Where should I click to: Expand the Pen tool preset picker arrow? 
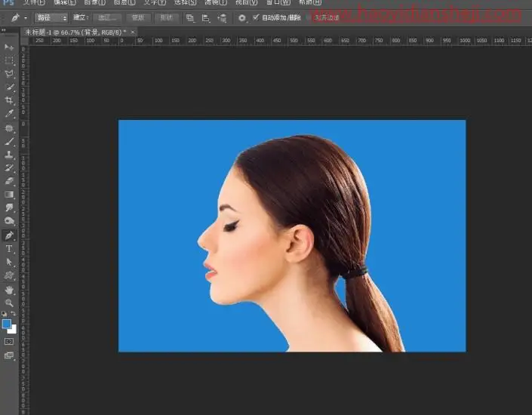pos(26,18)
